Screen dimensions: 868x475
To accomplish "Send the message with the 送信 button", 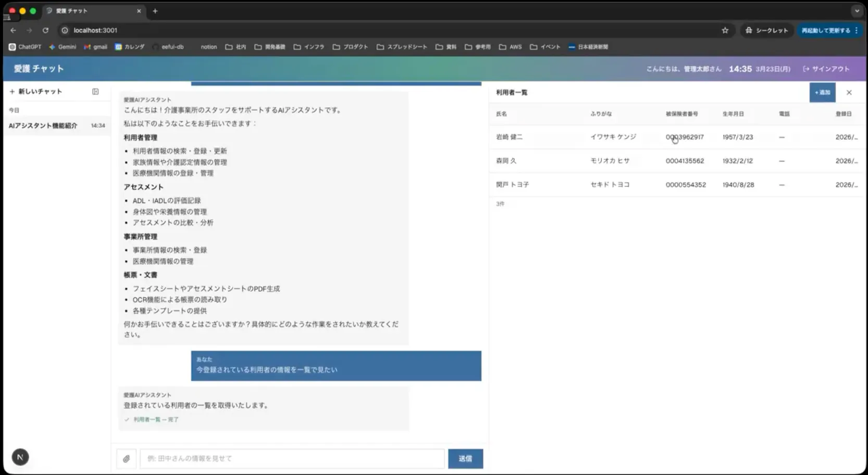I will coord(465,458).
